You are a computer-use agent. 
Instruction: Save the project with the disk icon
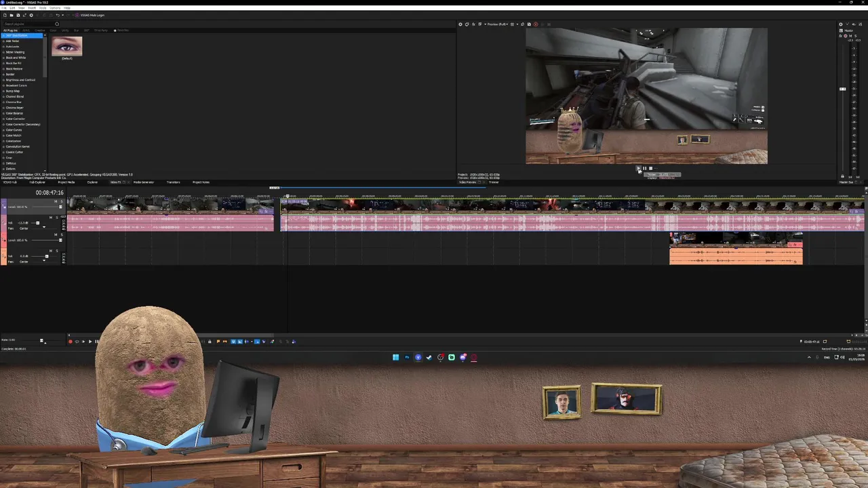18,15
